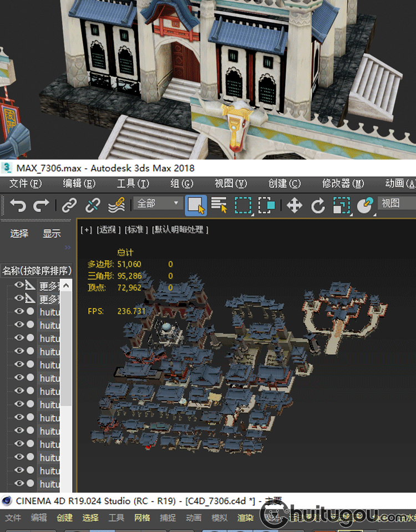The height and width of the screenshot is (532, 416).
Task: Toggle the Window/Crossing selection mode
Action: coord(267,205)
